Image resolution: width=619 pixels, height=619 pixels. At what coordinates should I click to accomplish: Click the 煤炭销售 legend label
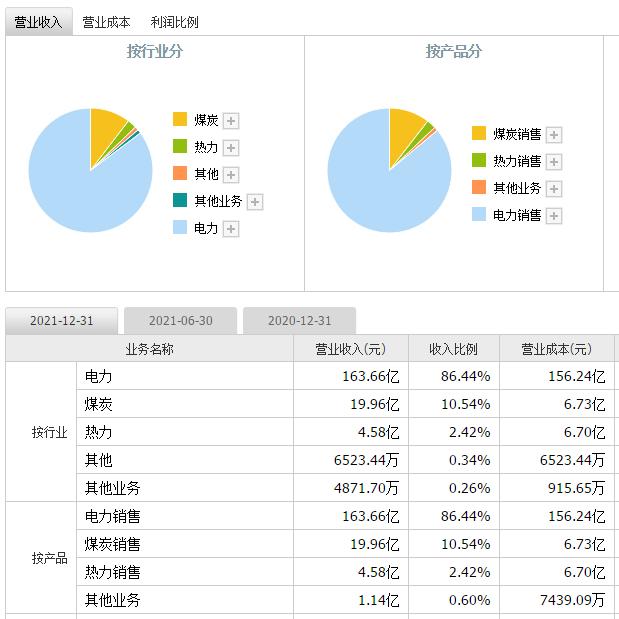pos(517,134)
